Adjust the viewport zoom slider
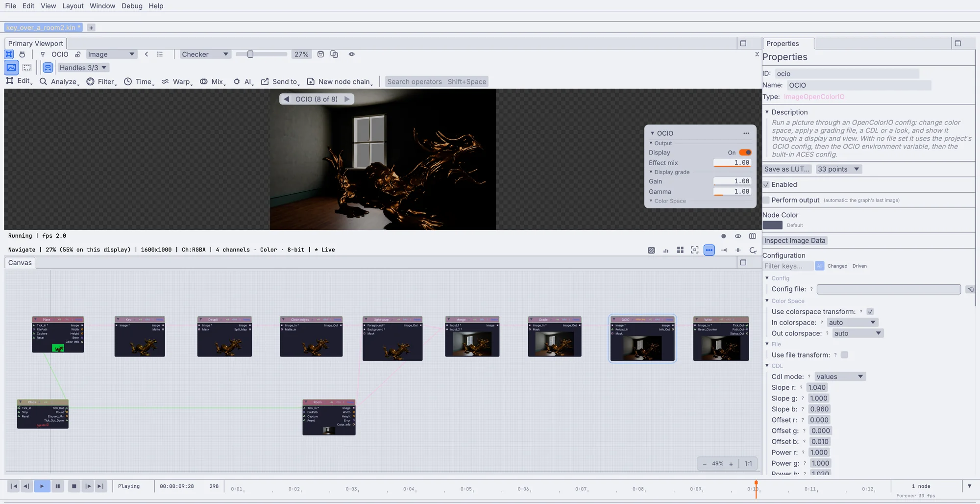 click(261, 54)
